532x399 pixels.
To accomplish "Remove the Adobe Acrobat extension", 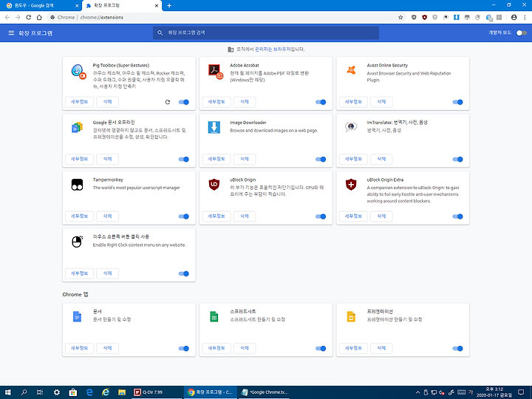I will [x=245, y=102].
